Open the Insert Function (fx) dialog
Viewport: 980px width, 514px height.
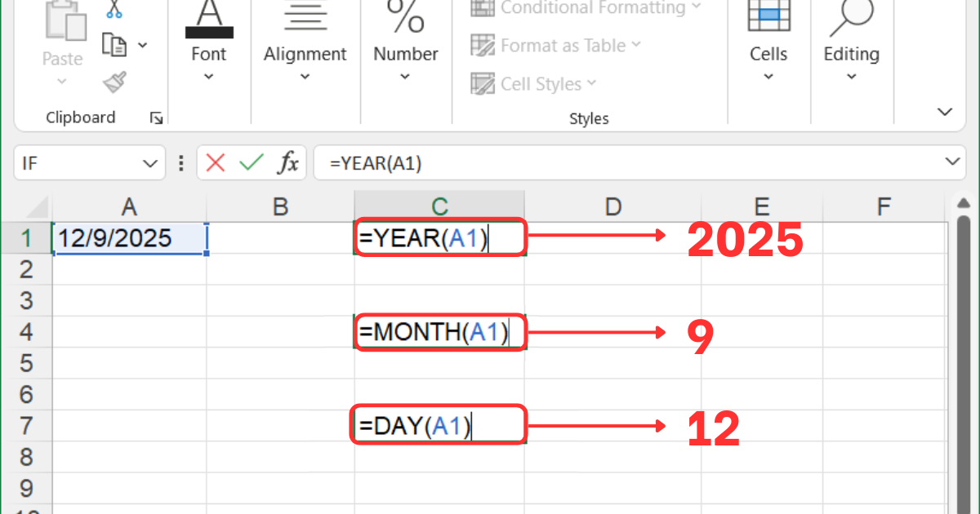[x=287, y=162]
